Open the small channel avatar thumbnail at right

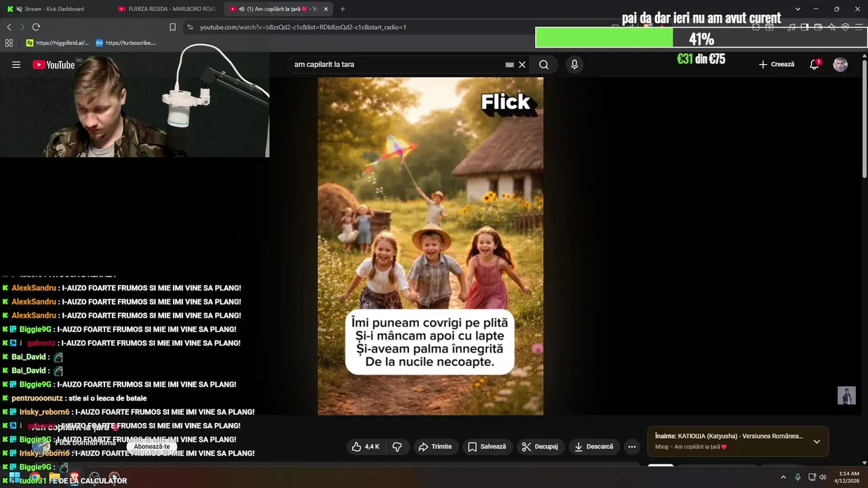(846, 396)
